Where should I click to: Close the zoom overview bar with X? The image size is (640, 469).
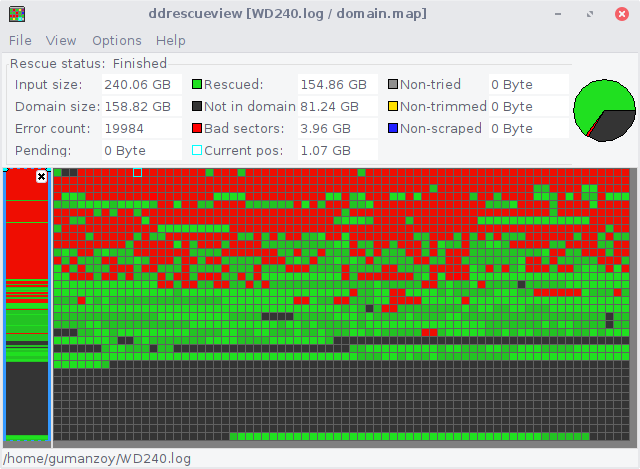(x=41, y=177)
